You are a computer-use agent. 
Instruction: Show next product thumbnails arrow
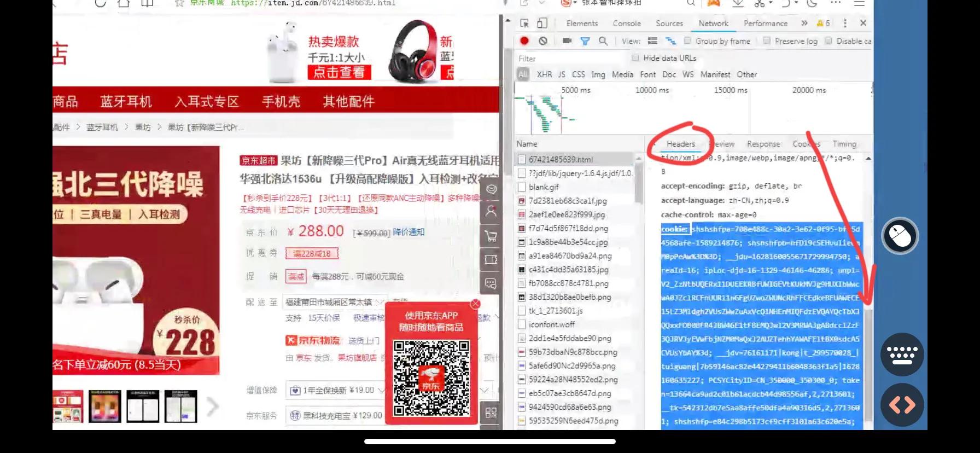click(x=212, y=406)
